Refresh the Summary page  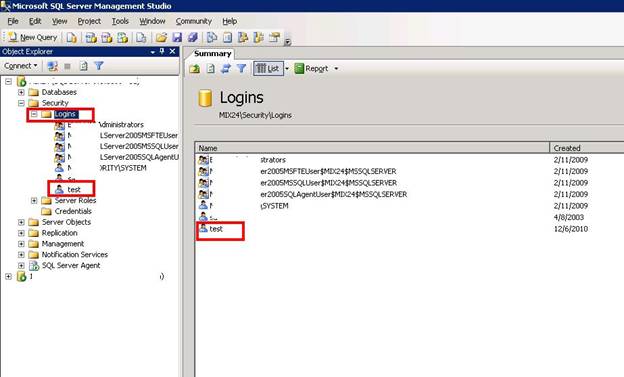(x=211, y=68)
